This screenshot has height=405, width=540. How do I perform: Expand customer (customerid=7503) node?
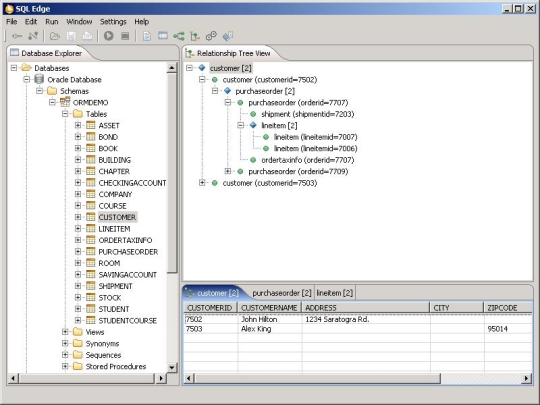pos(202,183)
